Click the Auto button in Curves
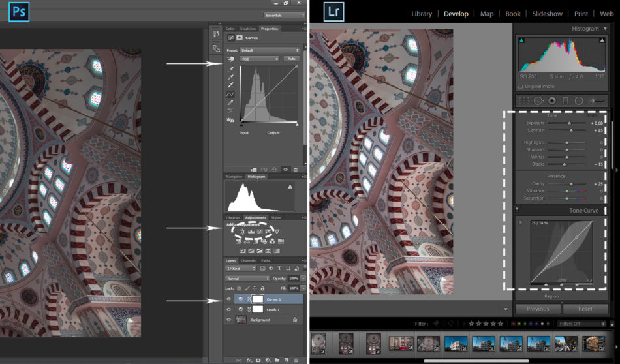Viewport: 620px width, 364px height. point(291,59)
